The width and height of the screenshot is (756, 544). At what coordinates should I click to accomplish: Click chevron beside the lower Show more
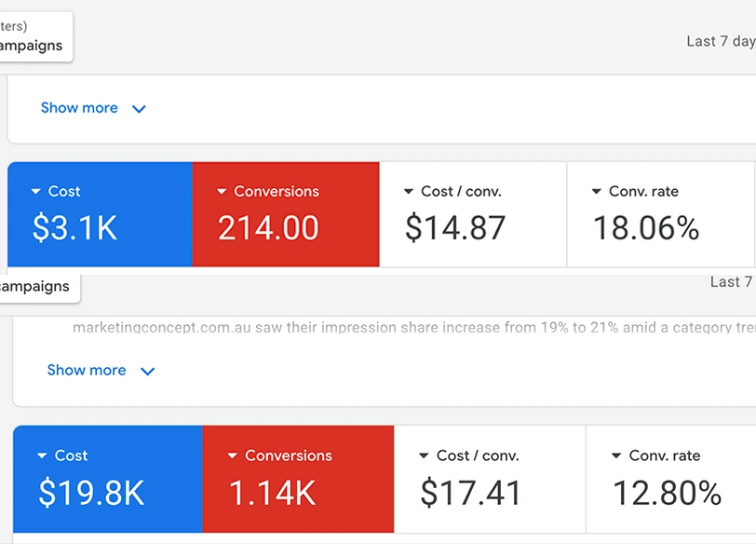147,372
